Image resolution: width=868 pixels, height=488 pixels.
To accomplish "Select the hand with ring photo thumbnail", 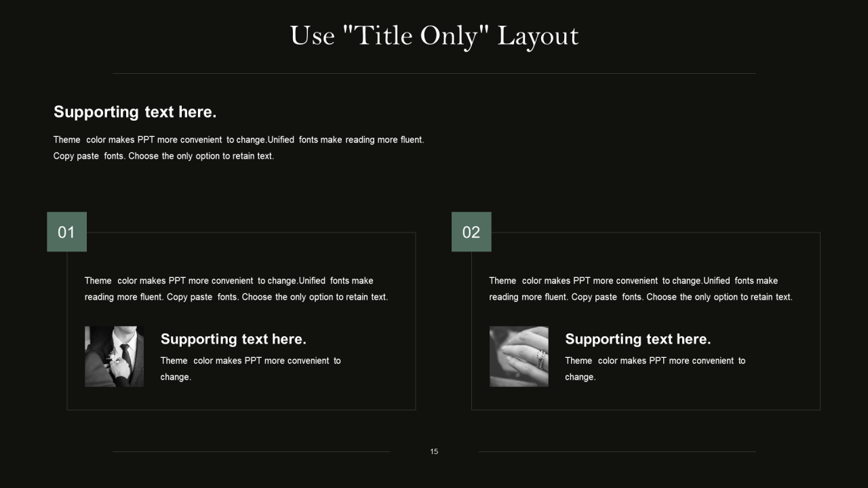I will (x=519, y=357).
